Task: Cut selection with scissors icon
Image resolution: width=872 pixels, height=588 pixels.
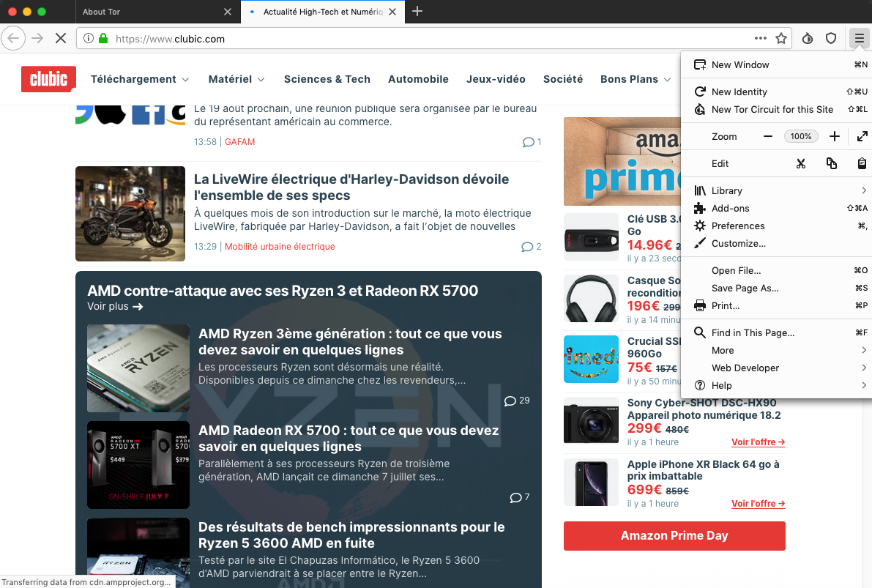Action: coord(801,163)
